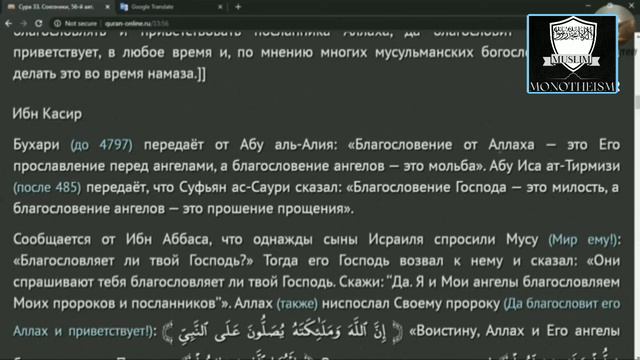Click the Muslim Monotheism logo overlay
The width and height of the screenshot is (640, 360).
tap(572, 54)
